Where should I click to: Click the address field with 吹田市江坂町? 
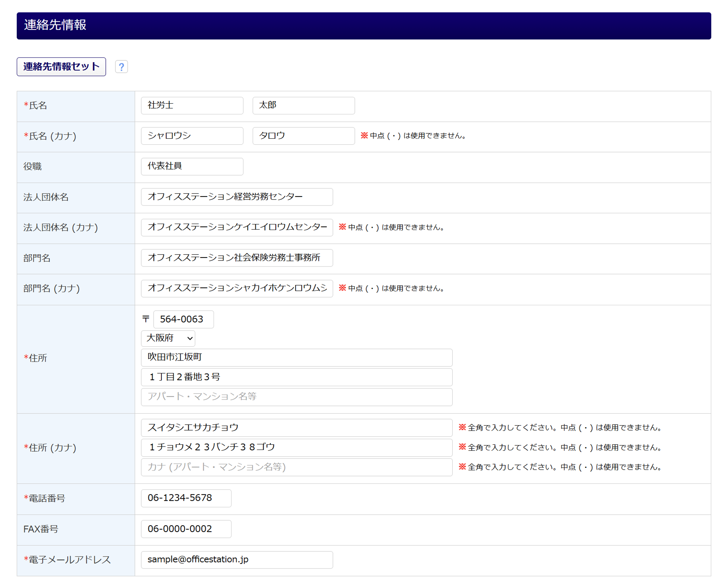click(296, 357)
